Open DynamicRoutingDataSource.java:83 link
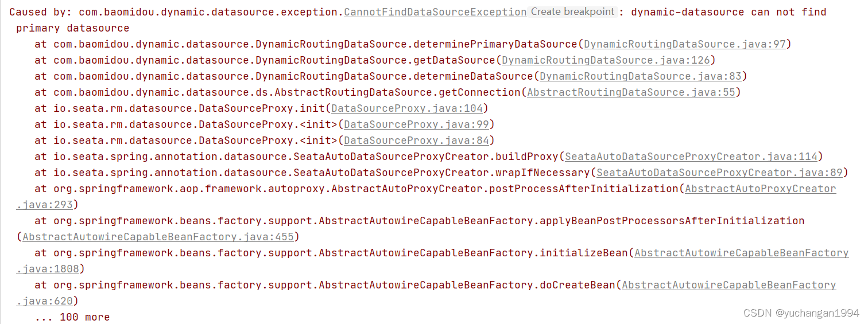Screen dimensions: 868x324 pos(641,76)
